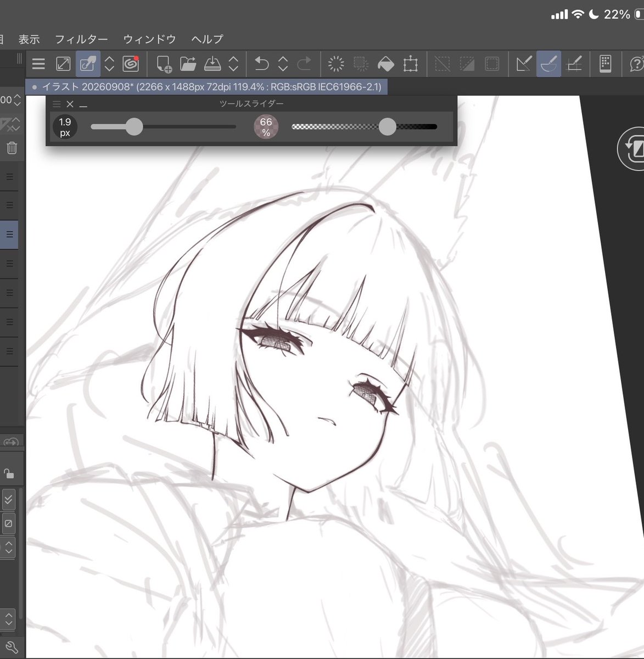Open the ヘルプ menu
644x659 pixels.
[x=207, y=39]
